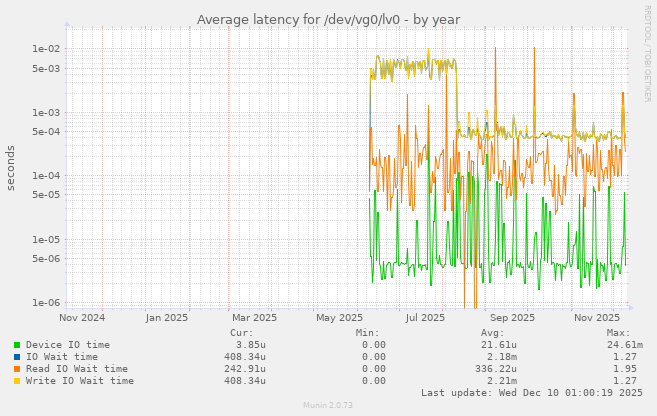Click the 'Nov 2024' x-axis label
The image size is (657, 416).
pyautogui.click(x=82, y=318)
